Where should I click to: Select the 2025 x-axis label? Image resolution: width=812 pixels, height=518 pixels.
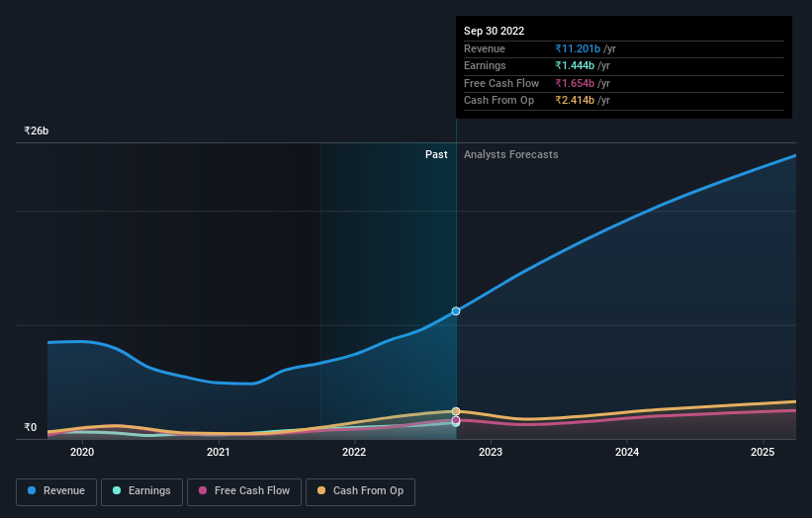pyautogui.click(x=763, y=452)
